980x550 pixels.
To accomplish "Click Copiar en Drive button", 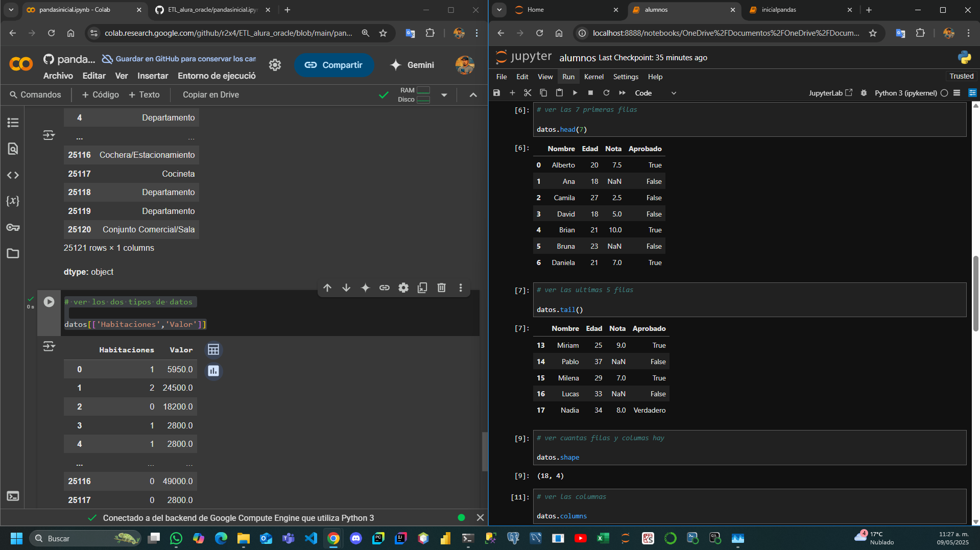I will pos(211,94).
